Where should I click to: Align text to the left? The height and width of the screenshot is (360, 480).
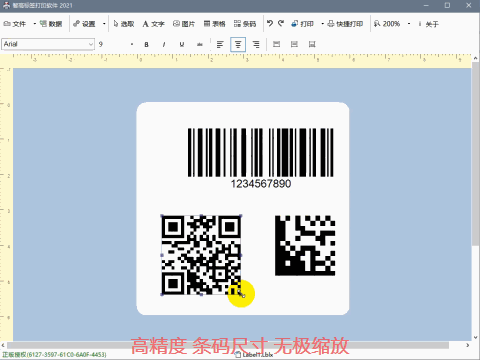click(220, 44)
